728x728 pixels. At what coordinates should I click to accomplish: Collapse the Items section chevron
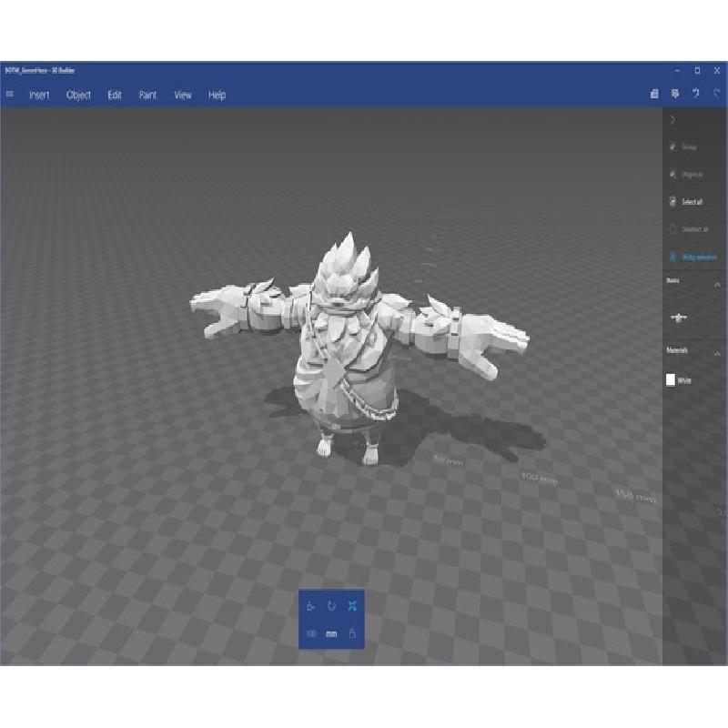pyautogui.click(x=717, y=284)
